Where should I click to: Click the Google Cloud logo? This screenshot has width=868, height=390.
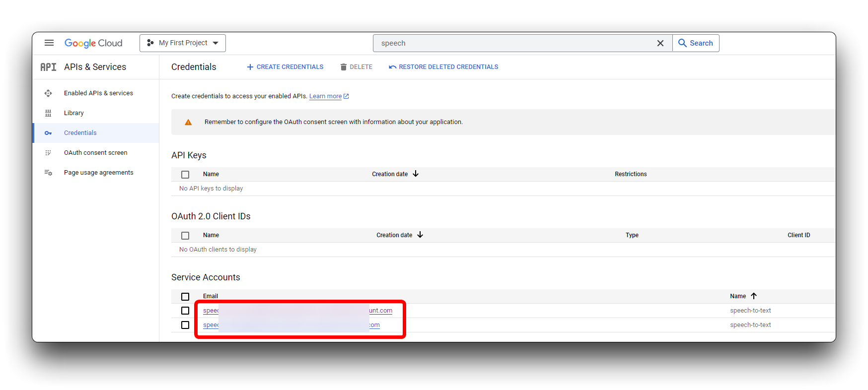pyautogui.click(x=93, y=43)
